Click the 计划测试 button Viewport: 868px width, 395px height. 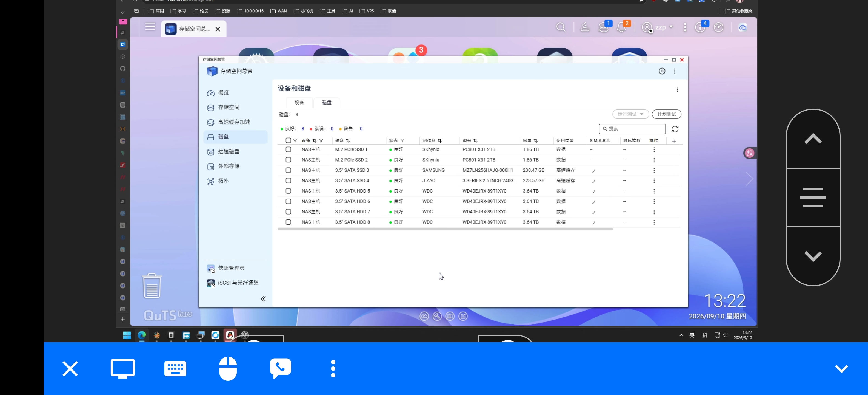(667, 114)
